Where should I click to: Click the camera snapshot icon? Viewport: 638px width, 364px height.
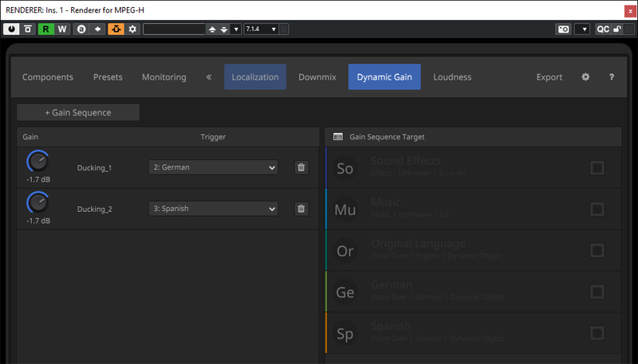point(563,29)
